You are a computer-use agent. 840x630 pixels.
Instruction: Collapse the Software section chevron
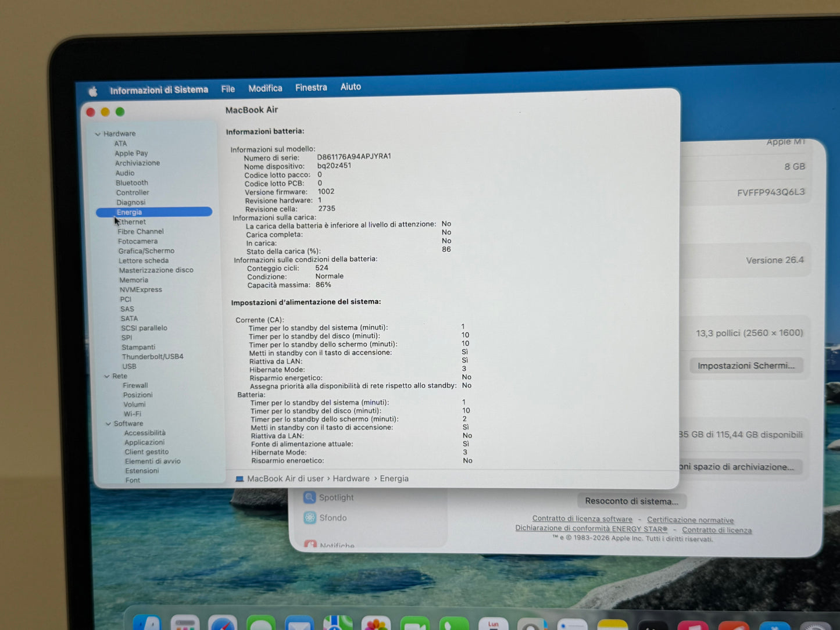tap(108, 424)
